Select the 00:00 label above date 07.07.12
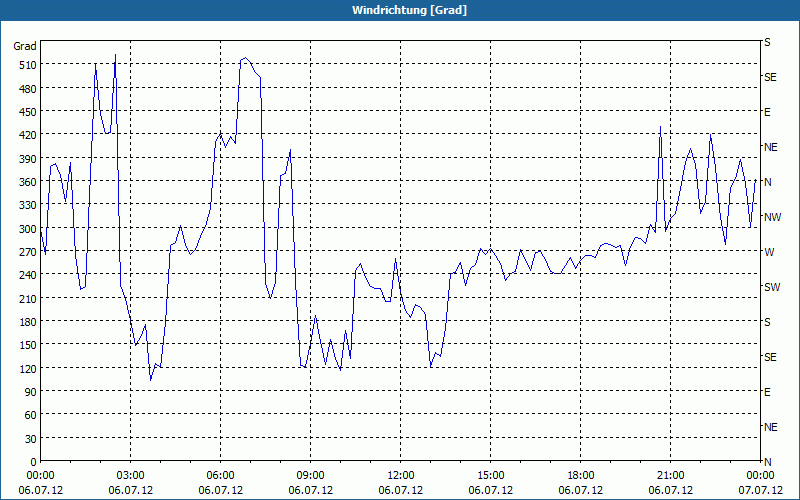The height and width of the screenshot is (500, 800). pyautogui.click(x=760, y=476)
